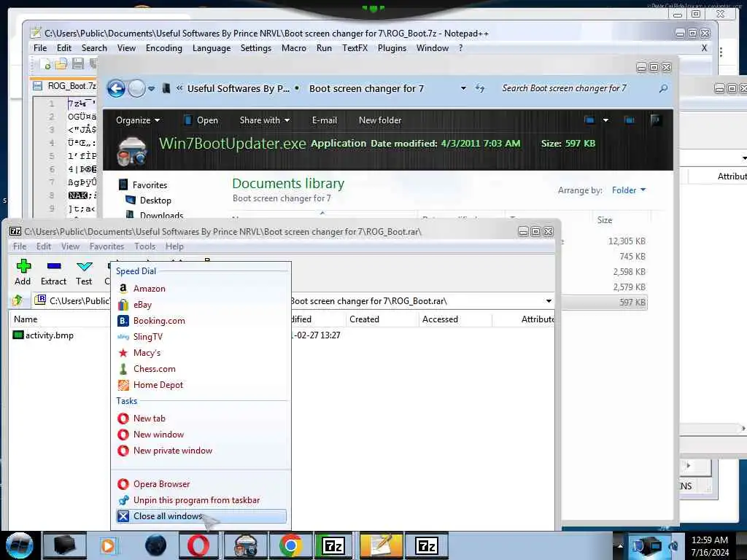Choose Close all windows
This screenshot has height=560, width=747.
201,516
